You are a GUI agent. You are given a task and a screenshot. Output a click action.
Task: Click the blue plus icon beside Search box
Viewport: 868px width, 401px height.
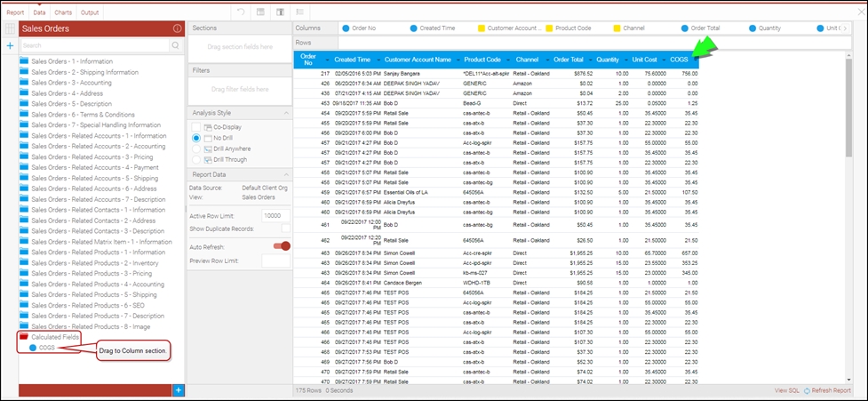click(x=10, y=45)
